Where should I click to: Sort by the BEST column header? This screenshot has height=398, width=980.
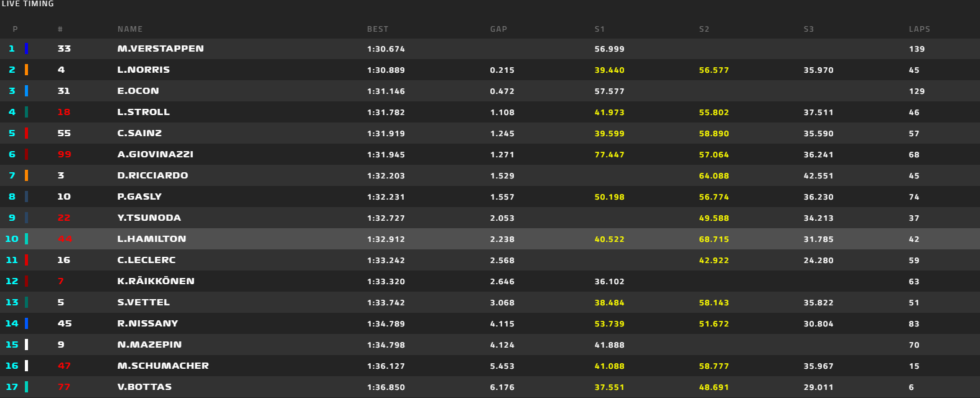[377, 29]
